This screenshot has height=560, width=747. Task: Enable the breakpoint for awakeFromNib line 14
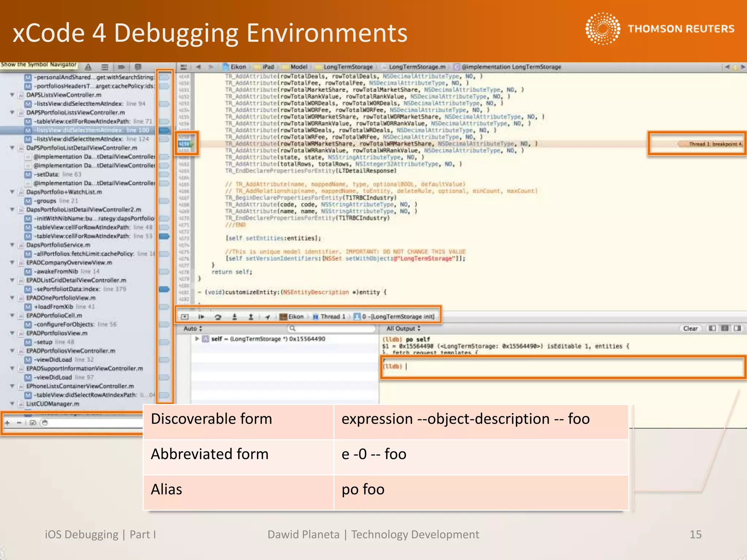[165, 272]
